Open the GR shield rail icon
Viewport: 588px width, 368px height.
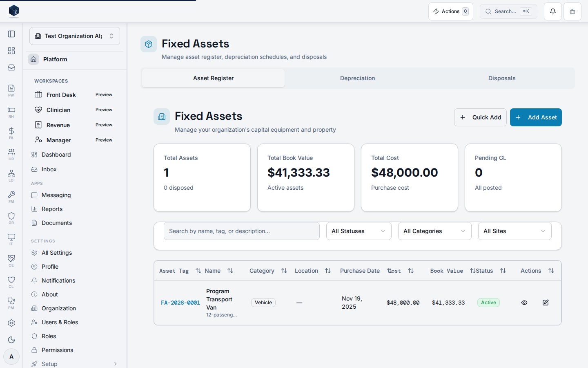coord(11,218)
